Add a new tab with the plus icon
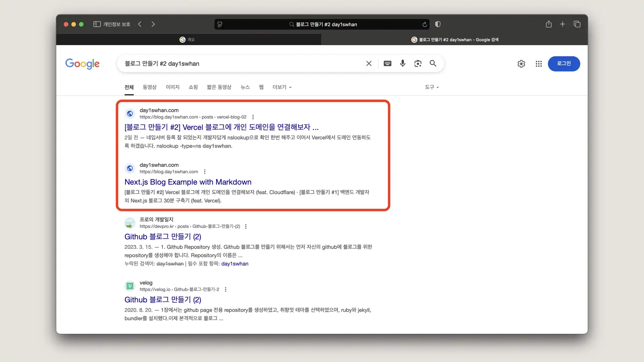 [562, 24]
